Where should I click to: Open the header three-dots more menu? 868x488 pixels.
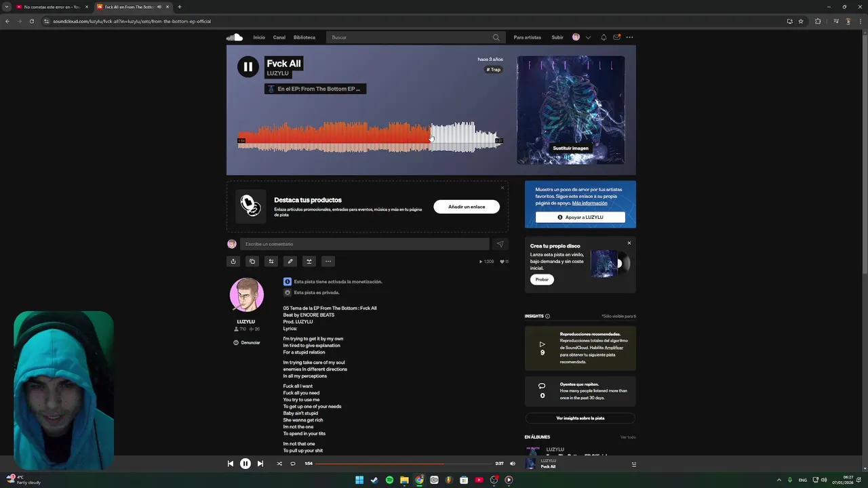[629, 37]
